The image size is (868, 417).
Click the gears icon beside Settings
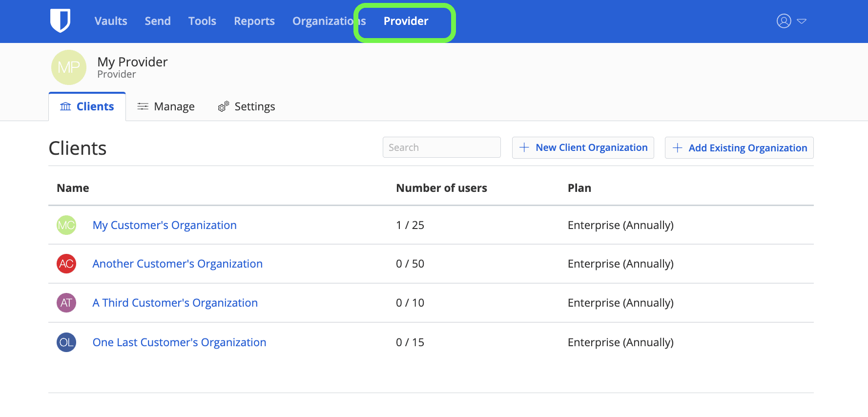(224, 106)
